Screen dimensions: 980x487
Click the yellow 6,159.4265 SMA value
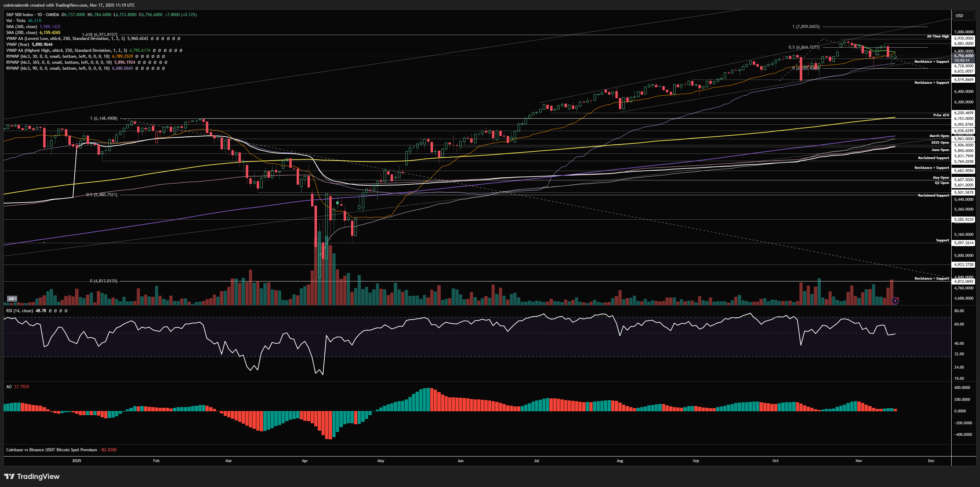(x=50, y=33)
